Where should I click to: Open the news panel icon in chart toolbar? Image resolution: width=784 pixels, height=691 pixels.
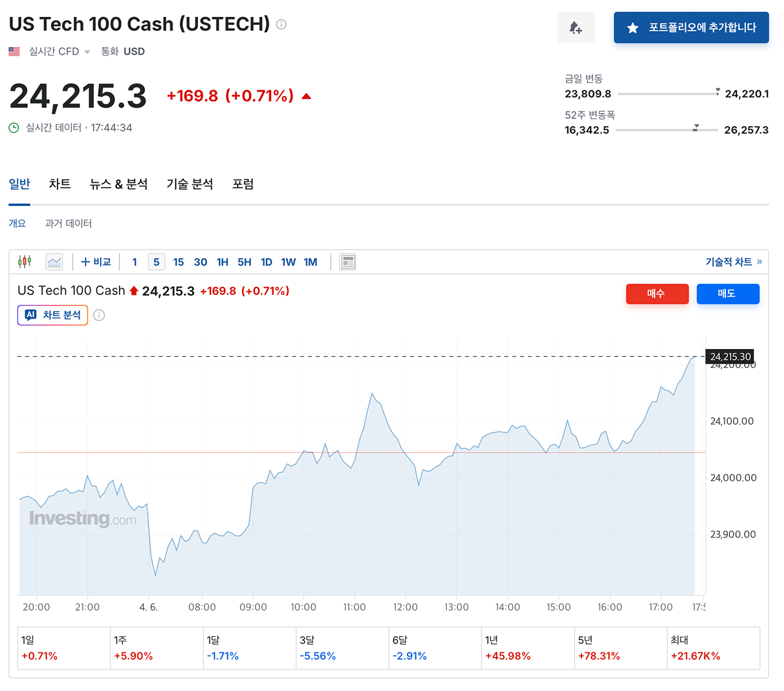(348, 262)
